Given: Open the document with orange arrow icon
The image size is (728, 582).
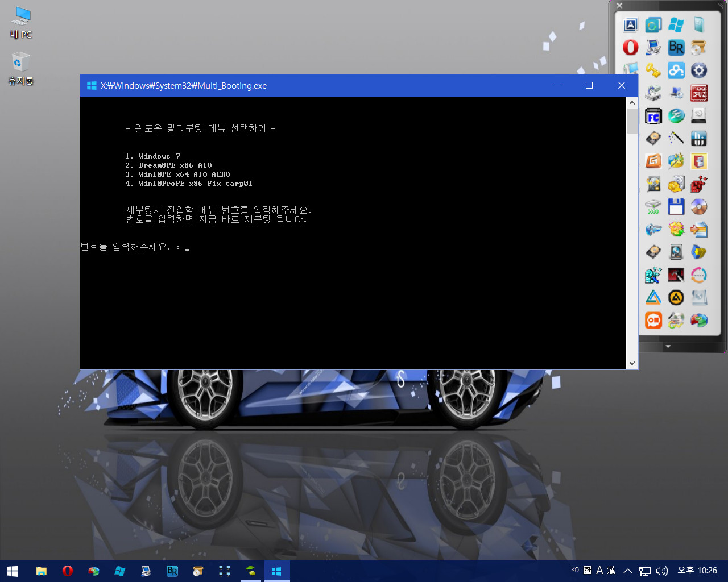Looking at the screenshot, I should pos(699,229).
